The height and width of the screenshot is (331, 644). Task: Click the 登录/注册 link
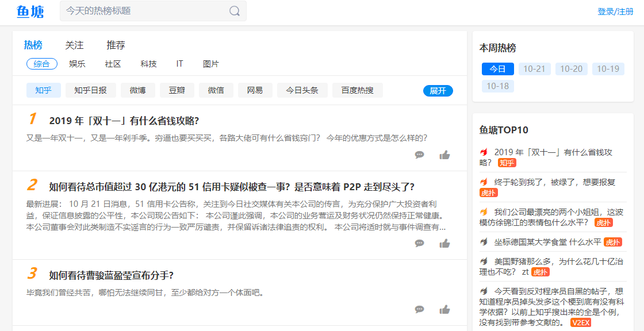coord(615,11)
